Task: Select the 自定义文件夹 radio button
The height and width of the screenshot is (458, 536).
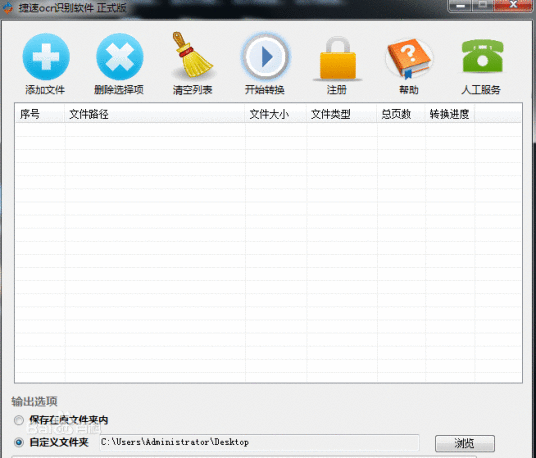Action: 19,442
